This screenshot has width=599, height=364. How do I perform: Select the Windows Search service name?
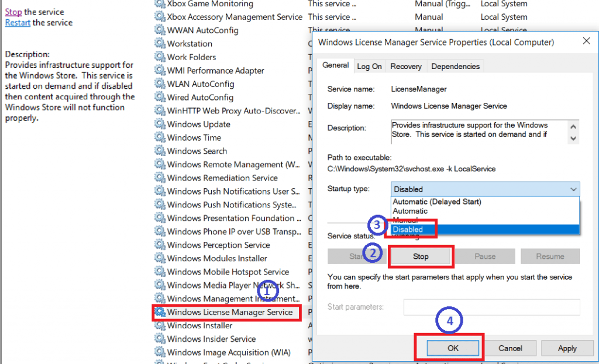[x=197, y=151]
